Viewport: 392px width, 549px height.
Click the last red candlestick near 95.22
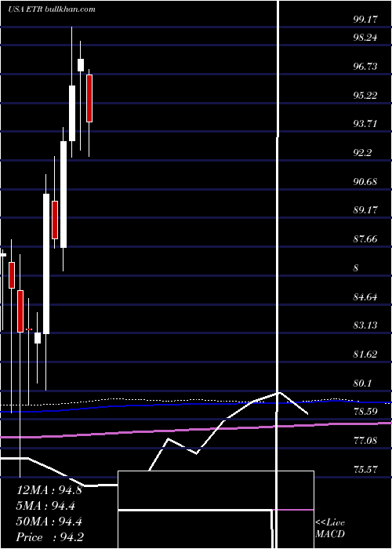tap(89, 98)
